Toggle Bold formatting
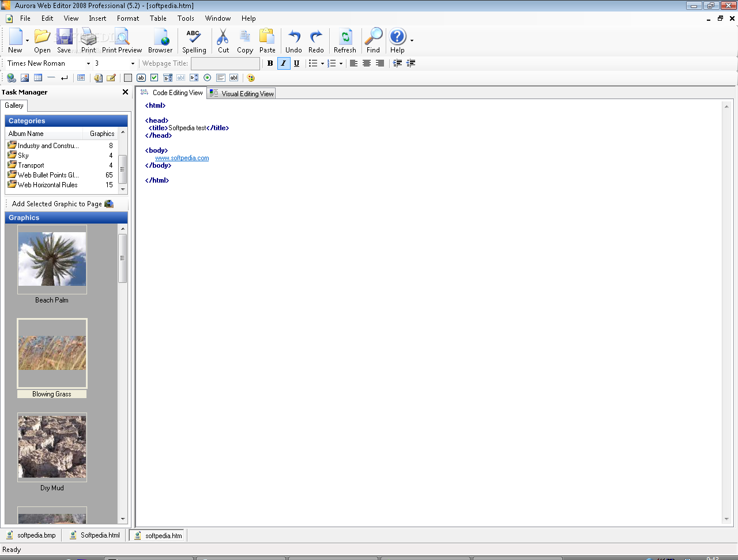The image size is (738, 560). (270, 63)
